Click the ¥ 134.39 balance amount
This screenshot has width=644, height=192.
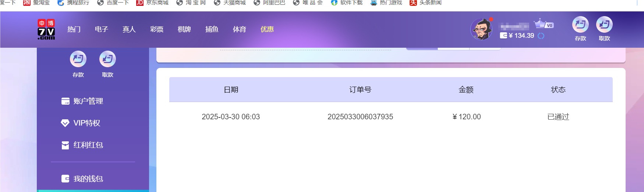[x=521, y=36]
